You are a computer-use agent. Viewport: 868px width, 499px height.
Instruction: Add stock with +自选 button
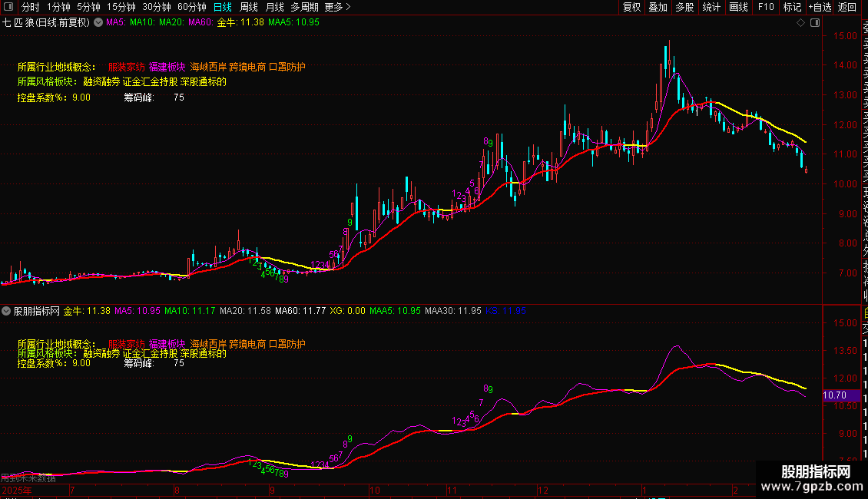pos(820,7)
